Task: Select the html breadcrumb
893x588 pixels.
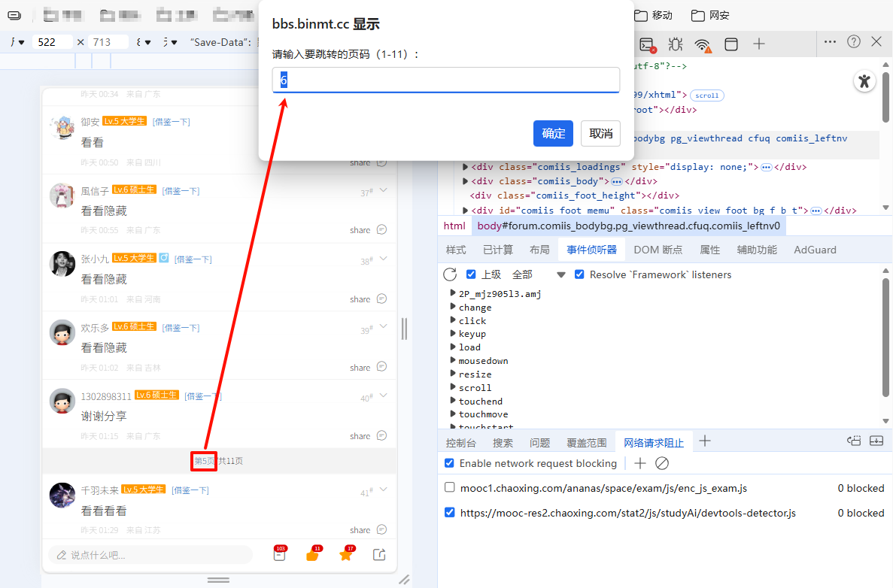Action: [x=454, y=226]
